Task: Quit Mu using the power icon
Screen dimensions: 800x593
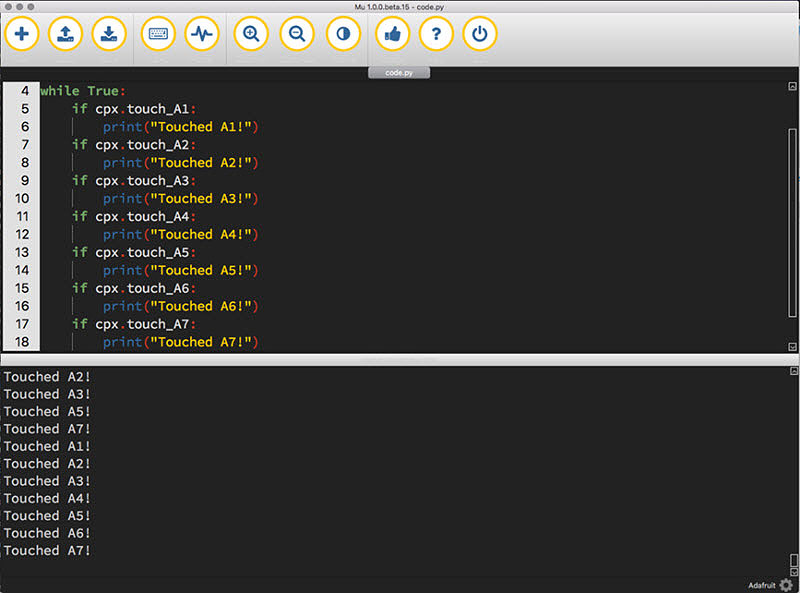Action: (480, 33)
